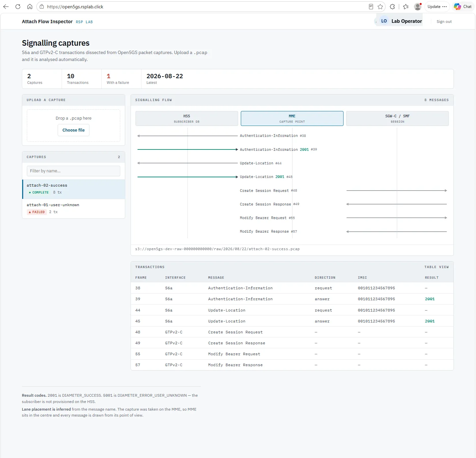Select the attach-02-success capture
Screen dimensions: 476x458
pyautogui.click(x=74, y=189)
